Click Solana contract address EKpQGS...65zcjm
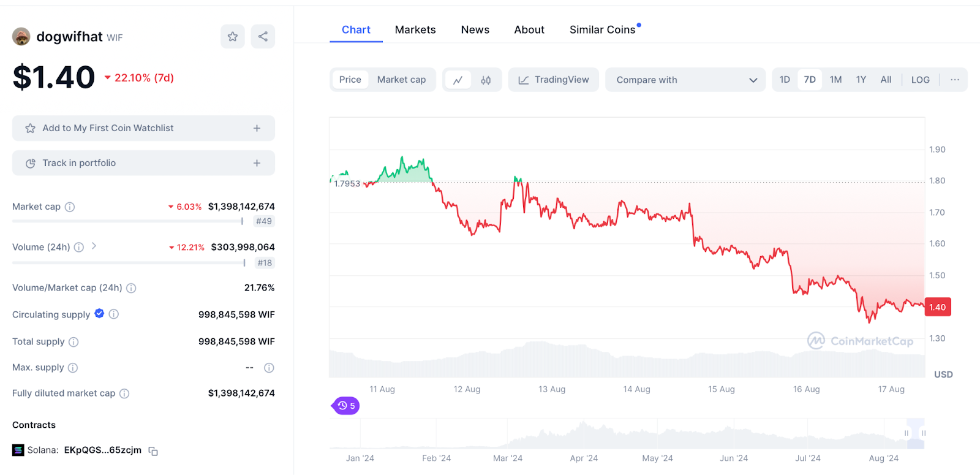Image resolution: width=980 pixels, height=475 pixels. tap(103, 450)
